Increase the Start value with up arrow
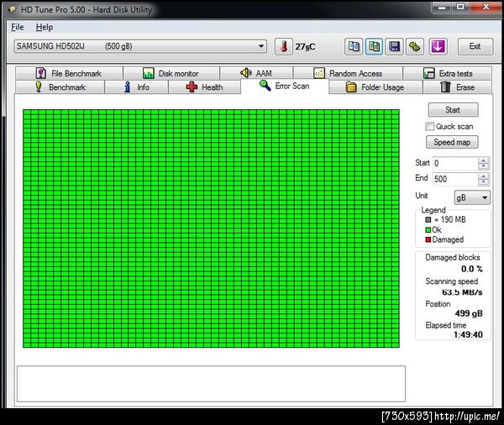This screenshot has width=504, height=425. tap(484, 160)
